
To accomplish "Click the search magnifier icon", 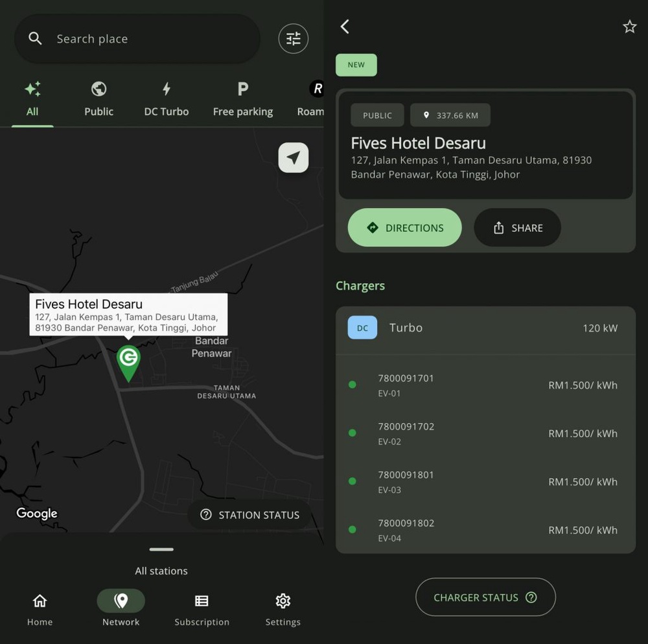I will [35, 38].
